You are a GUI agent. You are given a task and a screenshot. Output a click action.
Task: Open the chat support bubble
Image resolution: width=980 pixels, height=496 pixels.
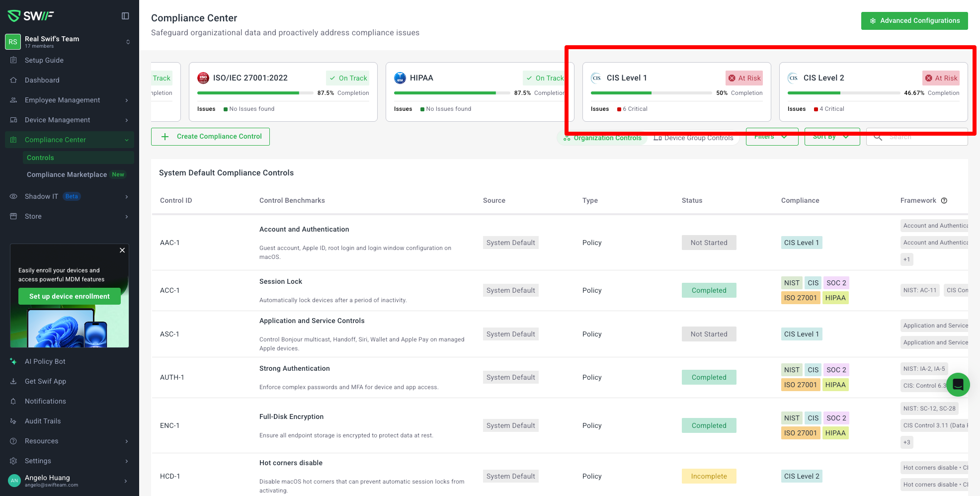point(958,384)
